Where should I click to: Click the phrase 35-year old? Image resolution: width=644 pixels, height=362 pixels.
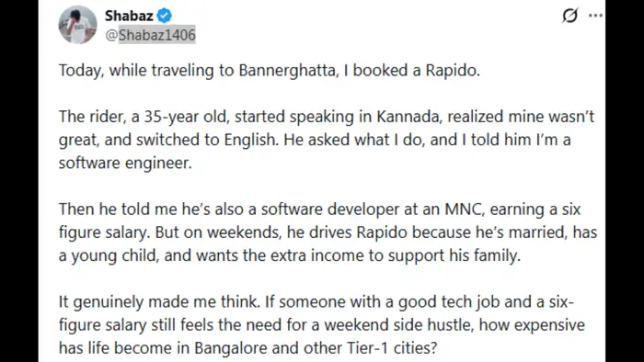tap(185, 117)
